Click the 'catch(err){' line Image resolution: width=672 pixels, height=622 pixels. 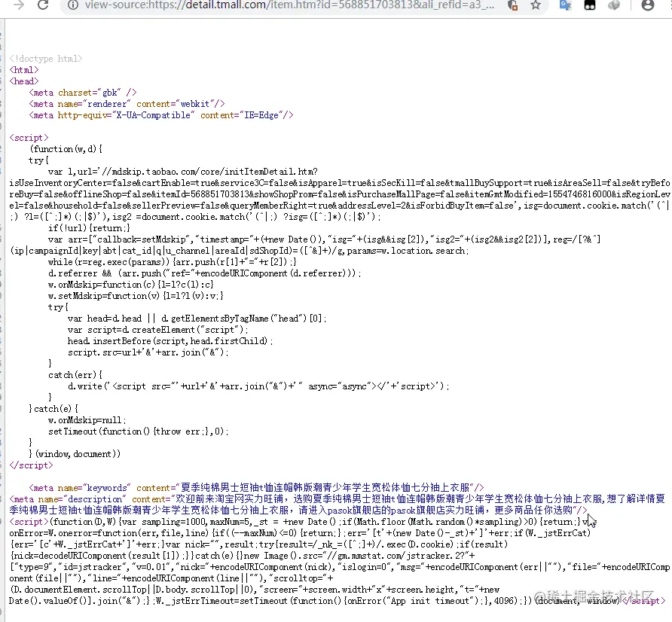point(75,375)
